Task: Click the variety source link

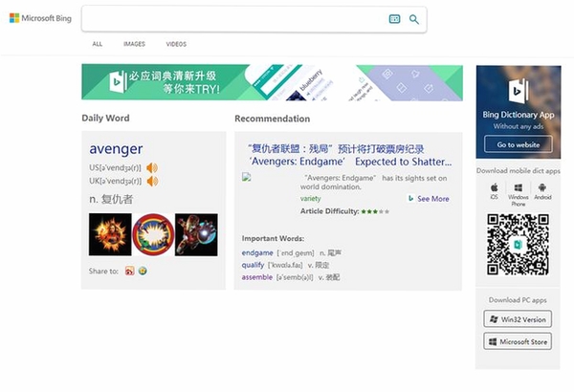Action: point(310,199)
